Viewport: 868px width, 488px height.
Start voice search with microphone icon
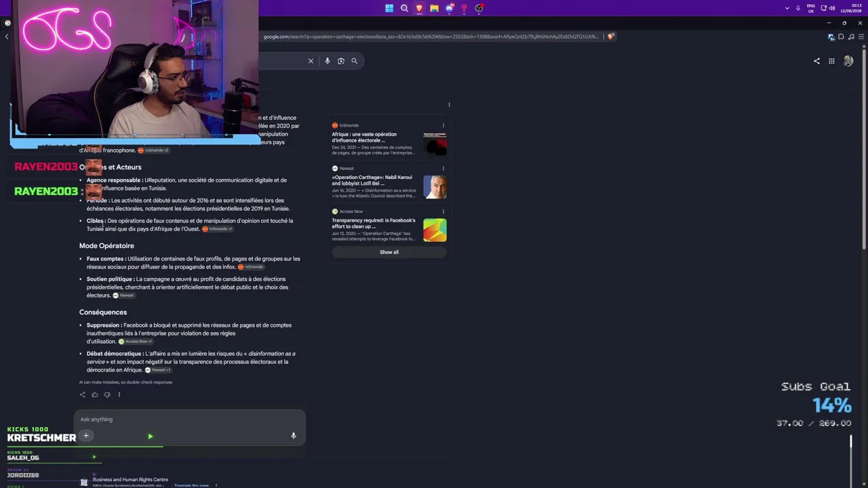[327, 61]
